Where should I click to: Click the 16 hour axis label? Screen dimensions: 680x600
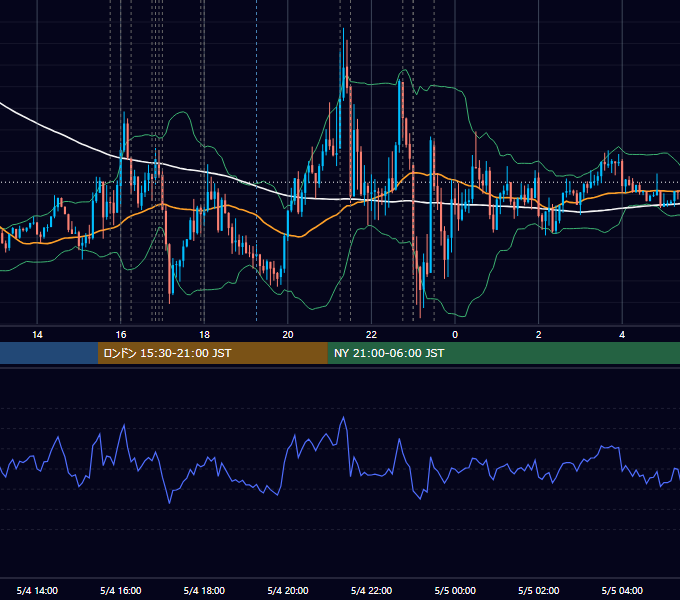pyautogui.click(x=121, y=335)
